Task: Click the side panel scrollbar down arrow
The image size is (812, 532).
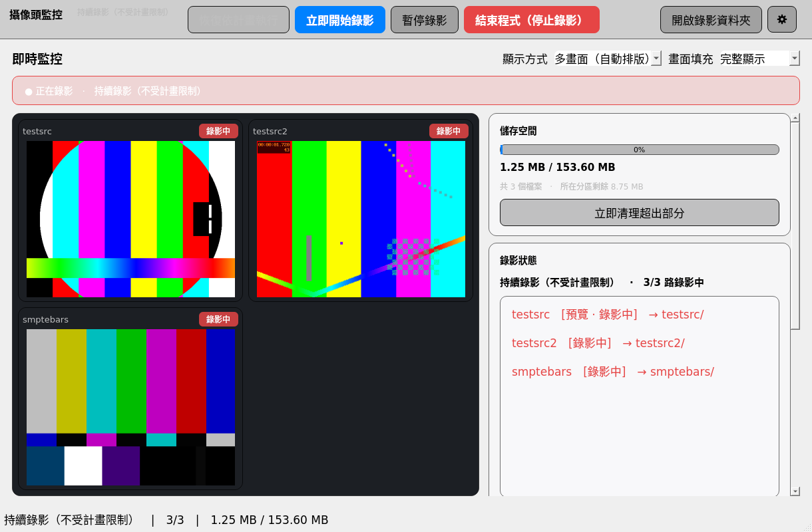Action: [x=795, y=491]
